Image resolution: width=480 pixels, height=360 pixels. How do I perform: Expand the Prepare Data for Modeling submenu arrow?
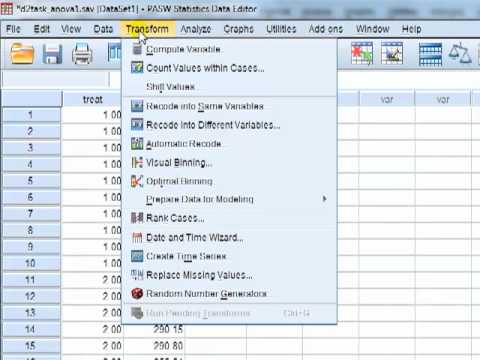coord(324,199)
